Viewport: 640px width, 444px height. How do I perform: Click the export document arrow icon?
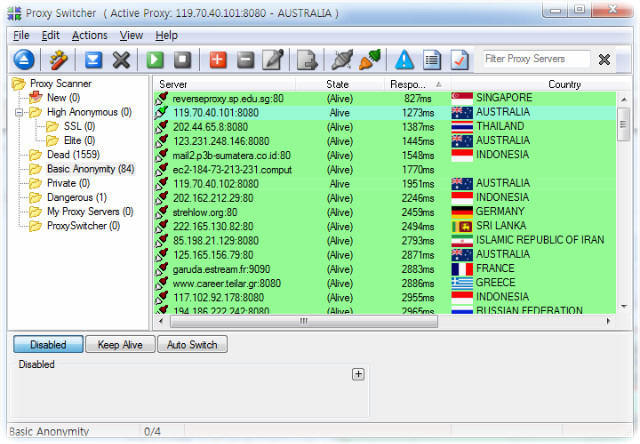tap(307, 60)
